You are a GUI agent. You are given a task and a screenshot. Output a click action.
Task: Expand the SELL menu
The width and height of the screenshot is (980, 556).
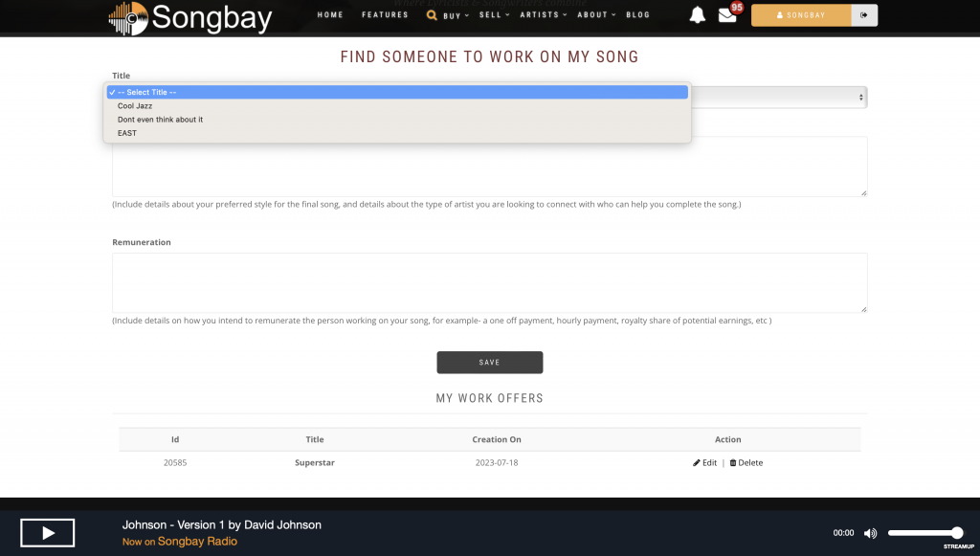[x=495, y=15]
